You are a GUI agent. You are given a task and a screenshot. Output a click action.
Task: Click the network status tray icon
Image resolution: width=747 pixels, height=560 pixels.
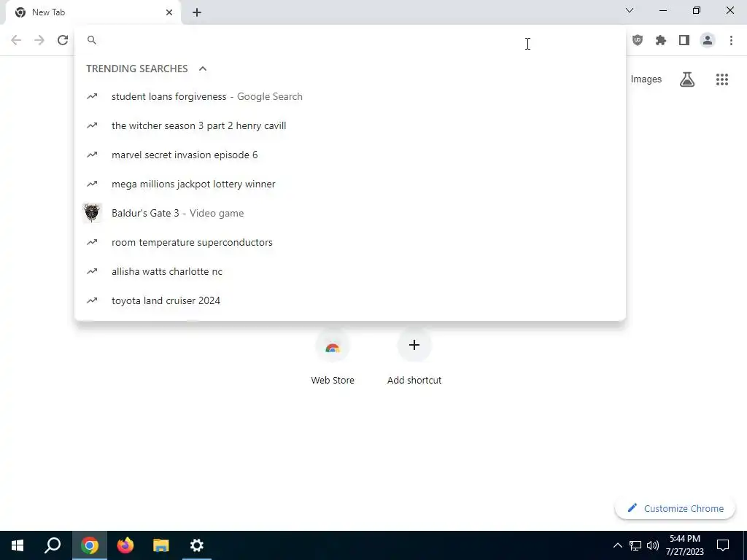coord(635,545)
